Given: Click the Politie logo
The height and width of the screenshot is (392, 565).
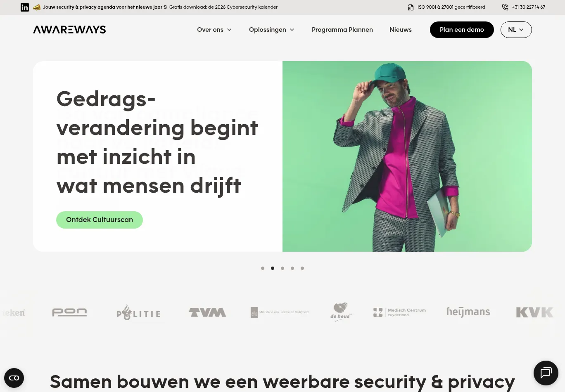Looking at the screenshot, I should coord(138,312).
